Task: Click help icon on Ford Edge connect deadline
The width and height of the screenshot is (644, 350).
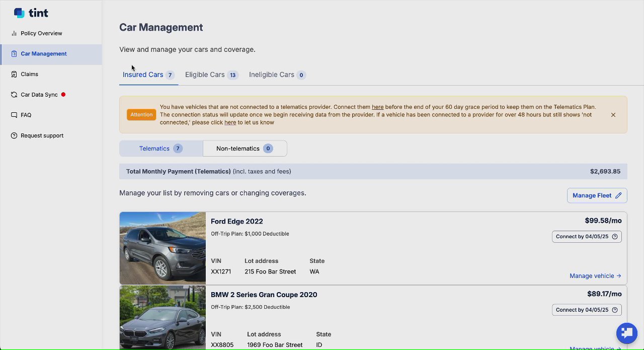Action: (x=615, y=237)
